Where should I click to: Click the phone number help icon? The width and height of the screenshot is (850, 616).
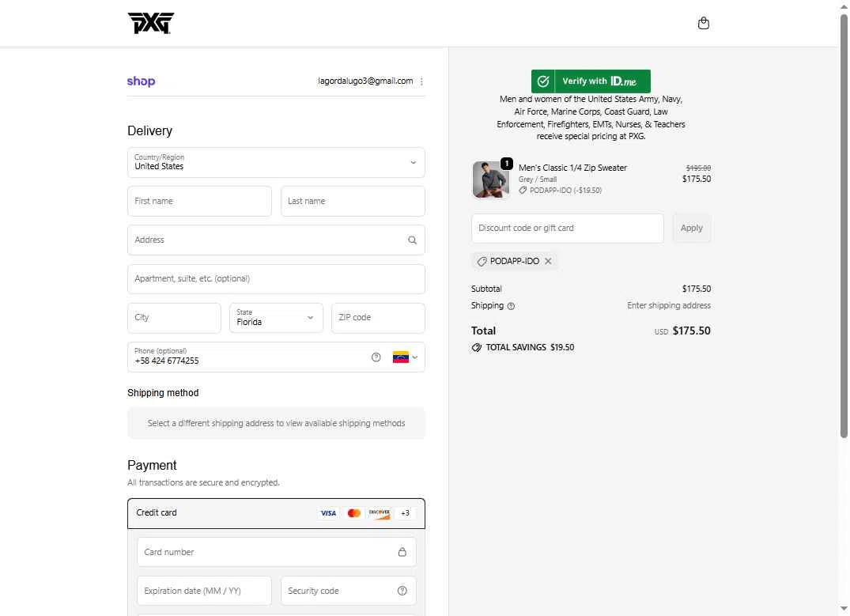point(376,357)
